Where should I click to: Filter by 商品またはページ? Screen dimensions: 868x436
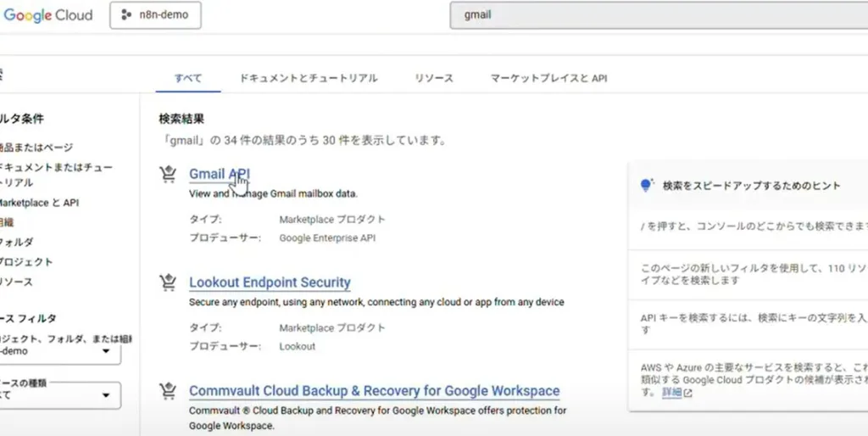click(36, 148)
